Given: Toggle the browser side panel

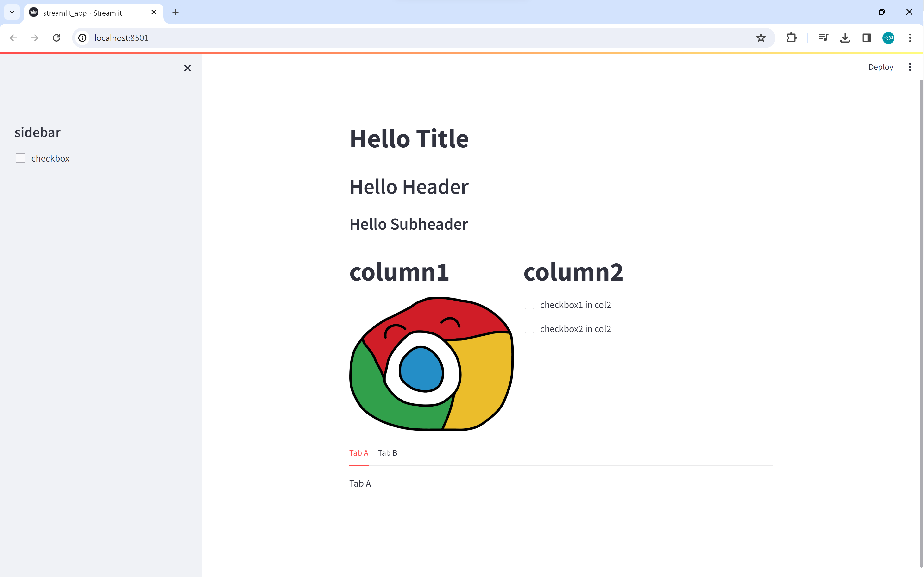Looking at the screenshot, I should 867,38.
